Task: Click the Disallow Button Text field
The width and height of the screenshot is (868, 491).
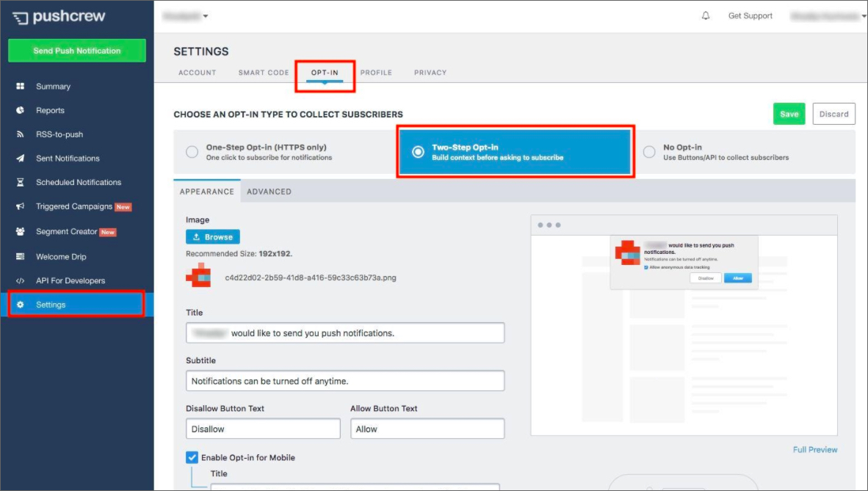Action: tap(263, 429)
